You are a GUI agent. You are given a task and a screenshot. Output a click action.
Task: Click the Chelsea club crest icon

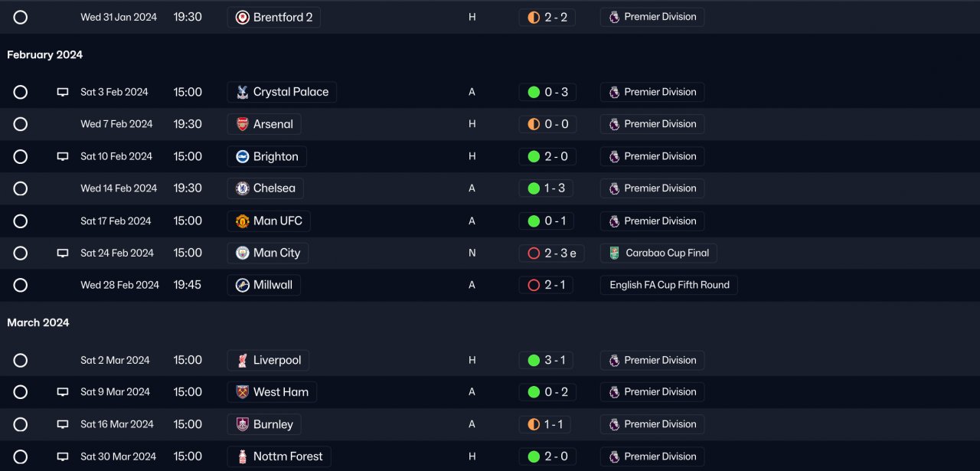242,188
